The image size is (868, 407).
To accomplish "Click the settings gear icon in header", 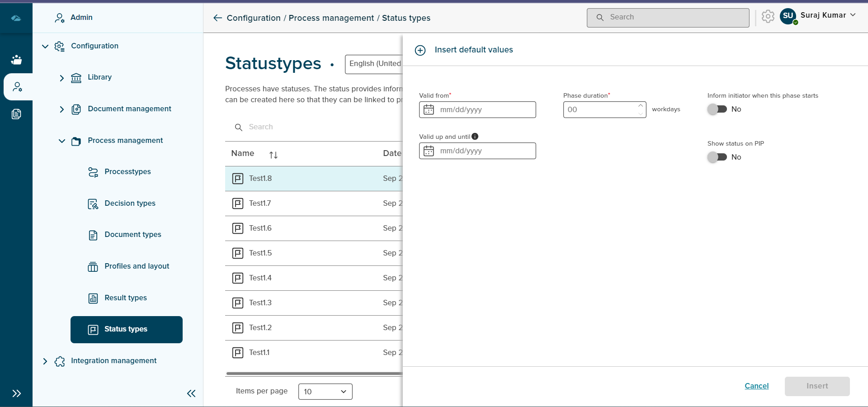I will [768, 17].
